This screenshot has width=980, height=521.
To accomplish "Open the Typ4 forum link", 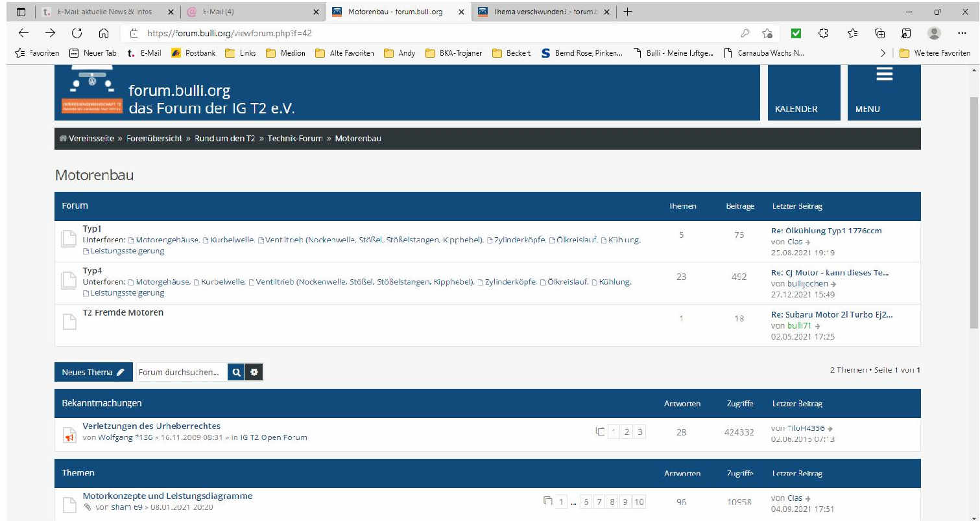I will (92, 270).
